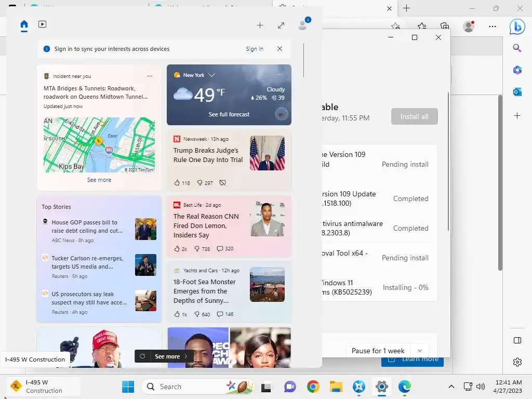Open Edge sidebar Search icon
532x399 pixels.
click(517, 48)
